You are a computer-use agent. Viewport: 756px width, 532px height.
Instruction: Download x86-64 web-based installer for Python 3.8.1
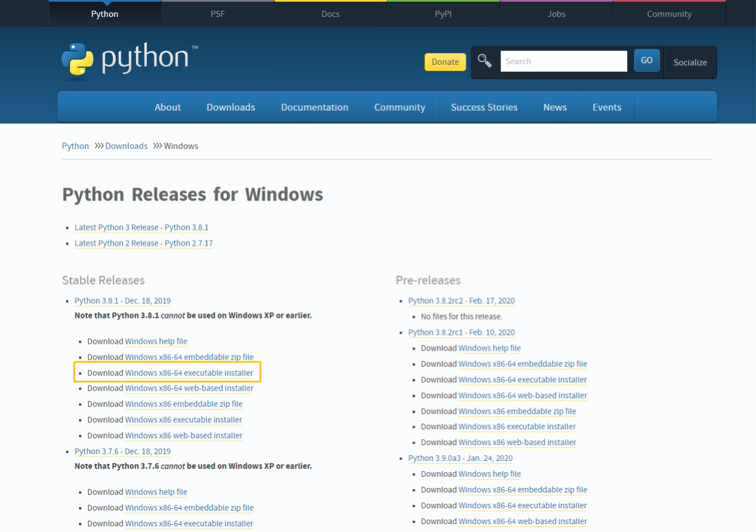click(x=190, y=388)
